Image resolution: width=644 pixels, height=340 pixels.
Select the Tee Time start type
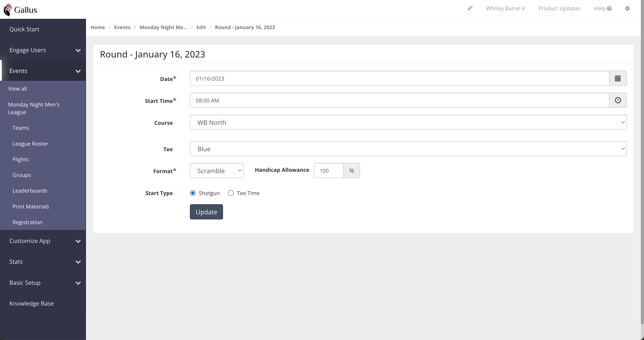pos(231,193)
